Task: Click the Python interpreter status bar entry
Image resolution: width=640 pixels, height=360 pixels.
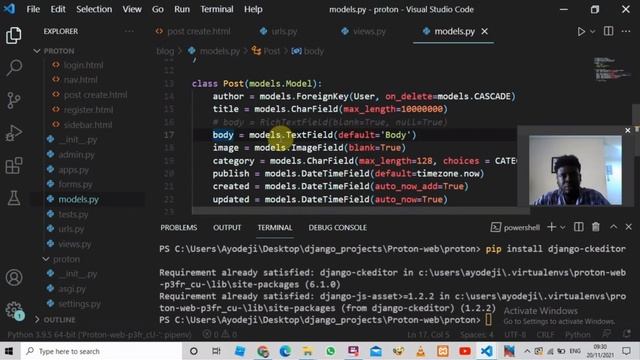Action: coord(99,335)
